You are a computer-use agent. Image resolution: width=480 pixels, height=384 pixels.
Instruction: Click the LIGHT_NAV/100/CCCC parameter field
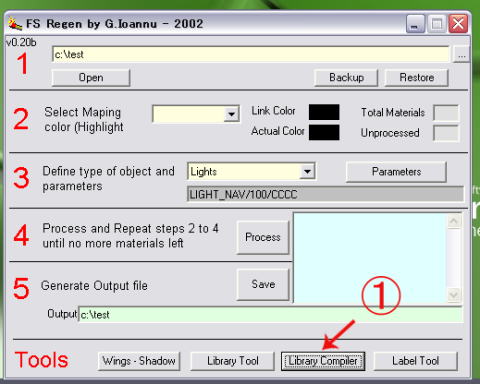pyautogui.click(x=325, y=194)
